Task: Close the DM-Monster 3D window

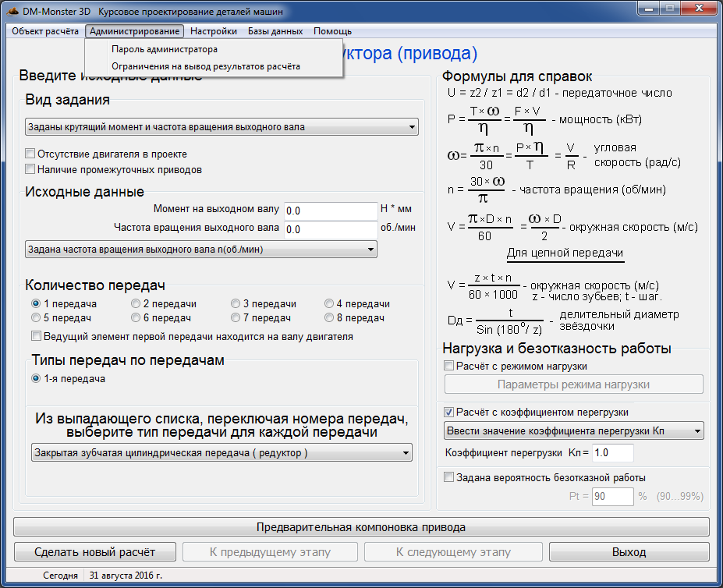Action: 699,9
